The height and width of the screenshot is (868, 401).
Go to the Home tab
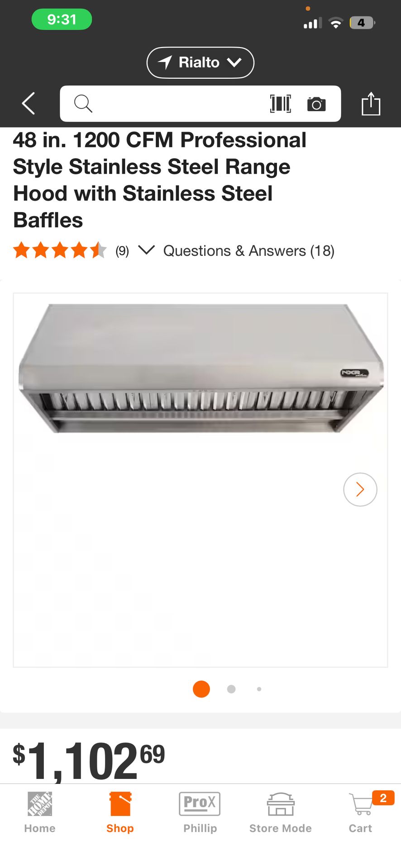click(40, 813)
